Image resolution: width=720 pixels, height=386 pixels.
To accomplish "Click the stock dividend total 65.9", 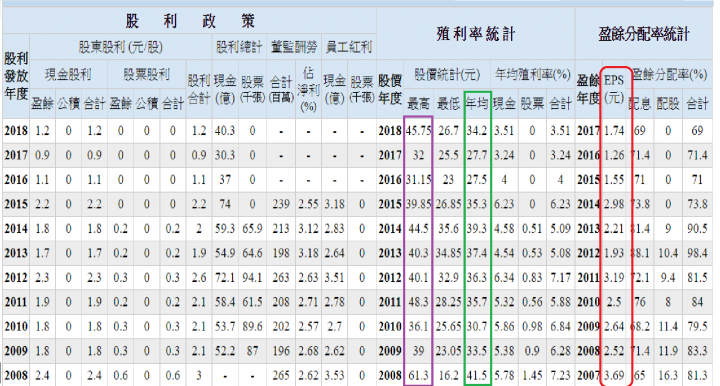I will (x=252, y=229).
